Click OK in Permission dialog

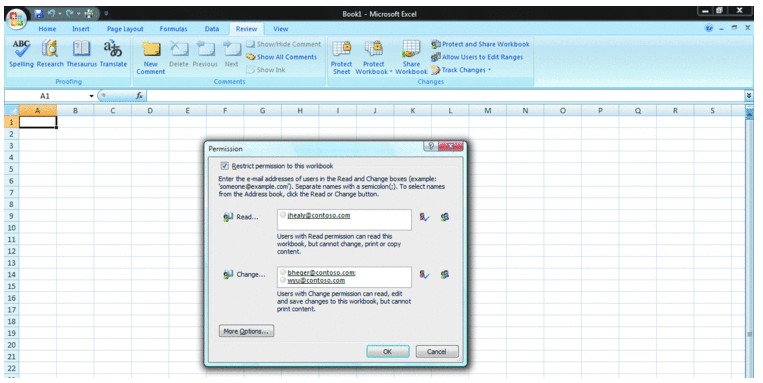[387, 351]
